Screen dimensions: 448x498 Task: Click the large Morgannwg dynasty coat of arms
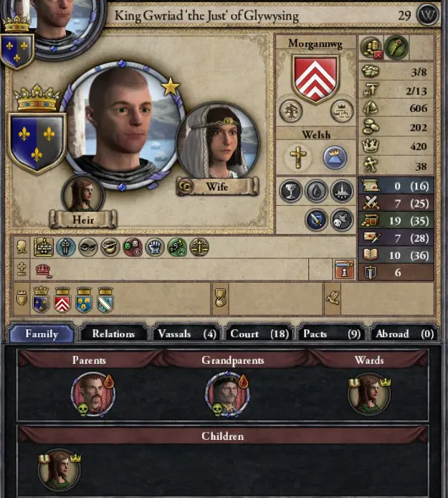[x=315, y=78]
